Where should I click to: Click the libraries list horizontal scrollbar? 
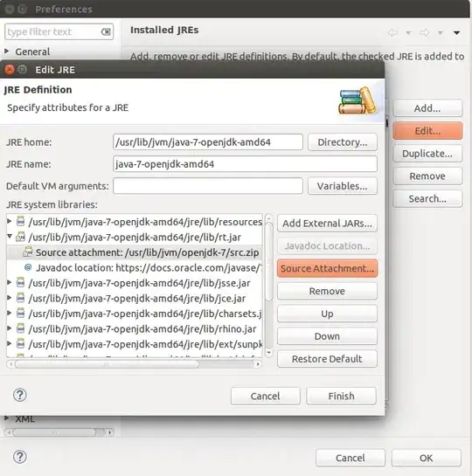click(107, 363)
